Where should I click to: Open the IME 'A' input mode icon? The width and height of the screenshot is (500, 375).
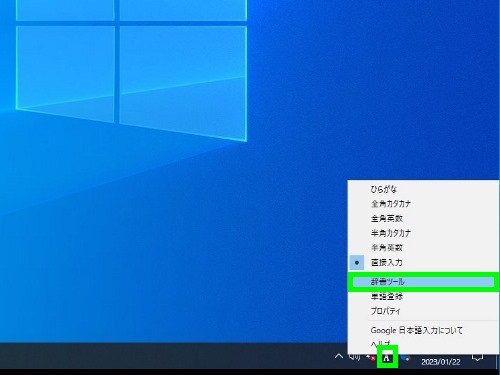387,358
